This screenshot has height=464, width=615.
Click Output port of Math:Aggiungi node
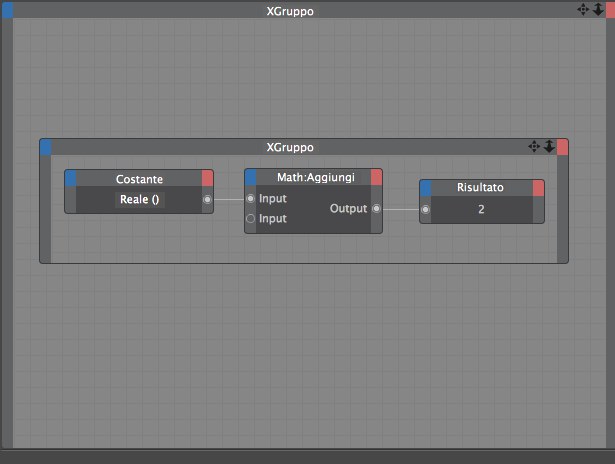[376, 209]
